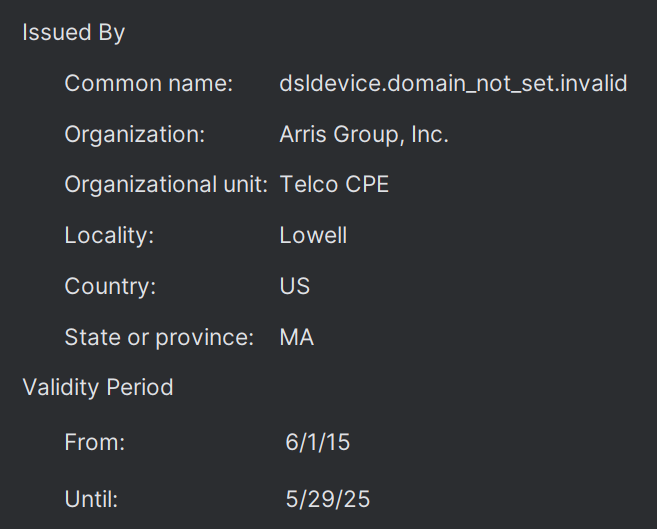657x529 pixels.
Task: Select the US country value
Action: 295,287
